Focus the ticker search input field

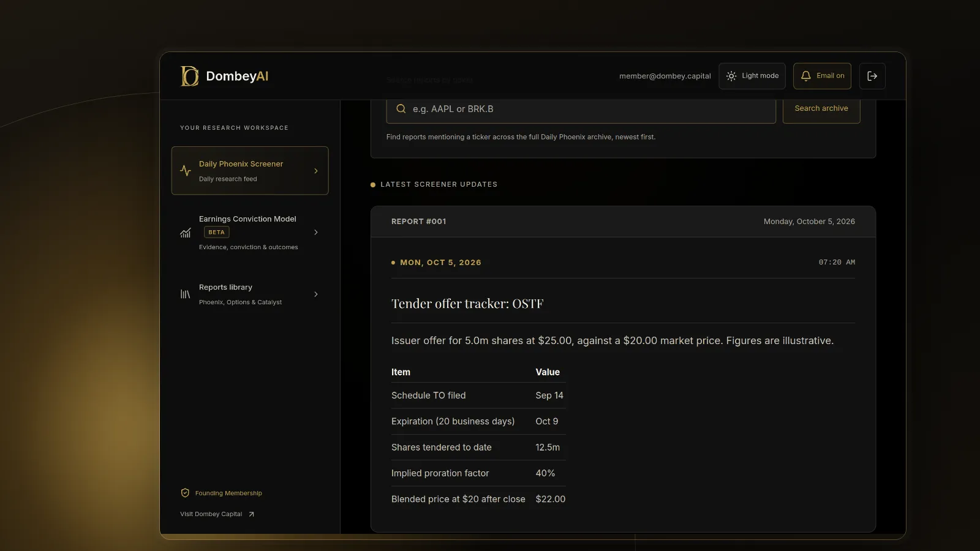click(581, 109)
